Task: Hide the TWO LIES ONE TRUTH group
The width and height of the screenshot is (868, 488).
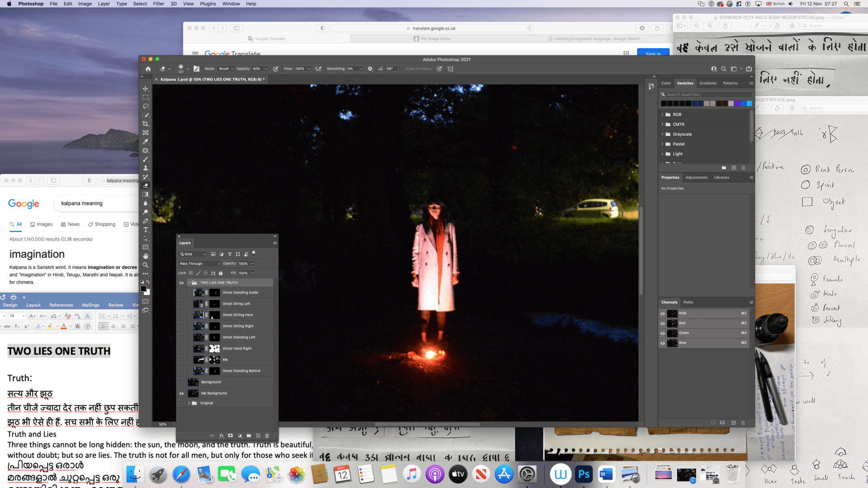Action: pos(182,283)
